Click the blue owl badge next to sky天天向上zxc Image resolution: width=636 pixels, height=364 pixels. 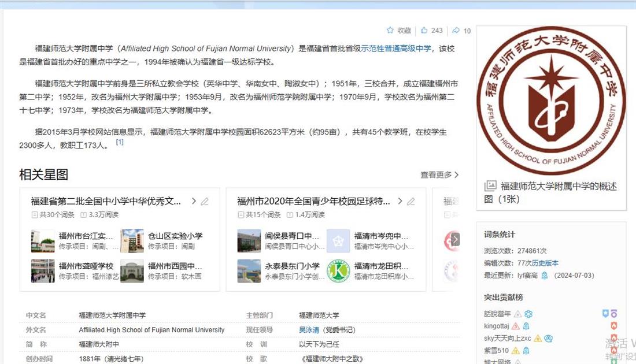point(548,339)
